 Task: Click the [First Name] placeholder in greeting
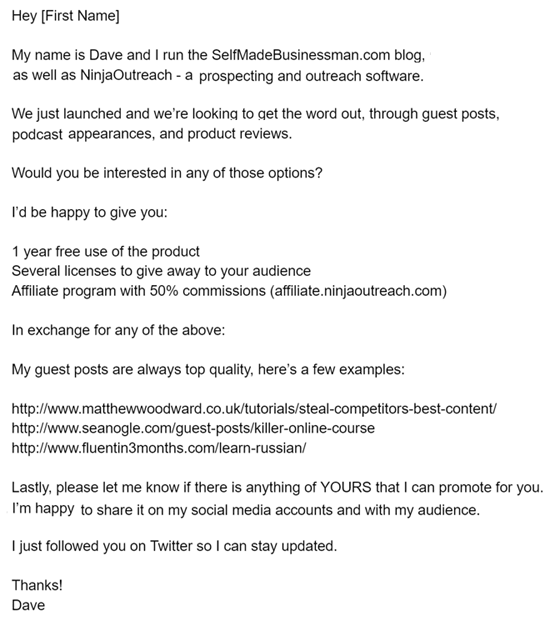point(80,16)
